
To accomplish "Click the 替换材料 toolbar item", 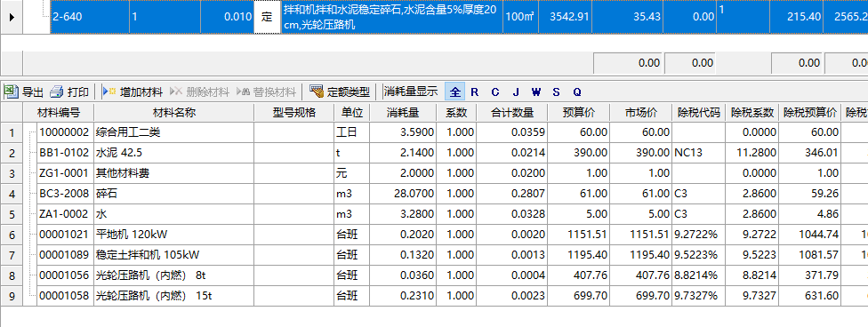I will [266, 92].
